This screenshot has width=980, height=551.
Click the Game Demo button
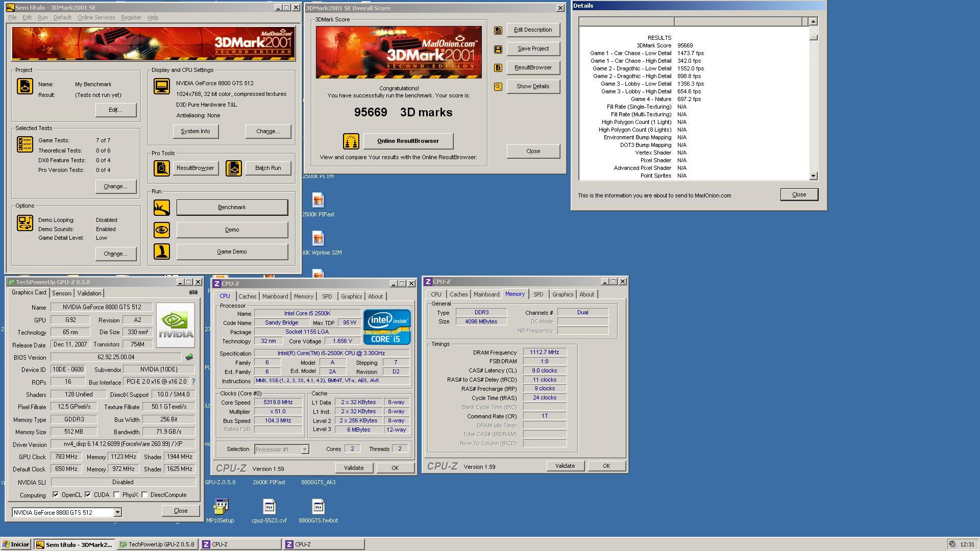[232, 252]
